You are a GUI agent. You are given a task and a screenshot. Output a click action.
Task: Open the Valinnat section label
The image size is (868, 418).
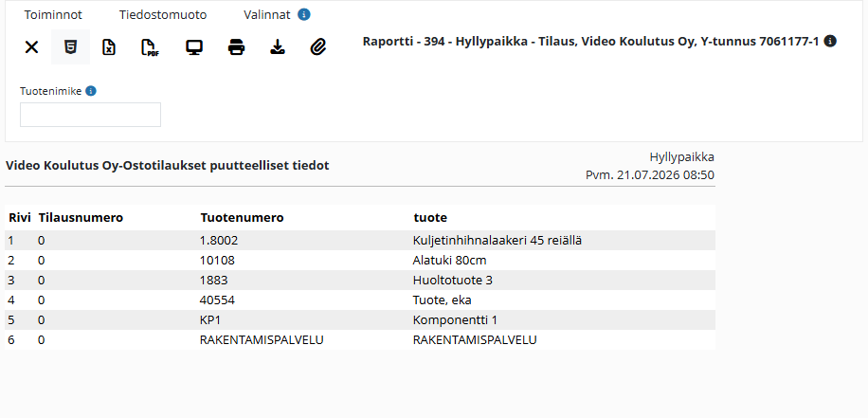[267, 15]
